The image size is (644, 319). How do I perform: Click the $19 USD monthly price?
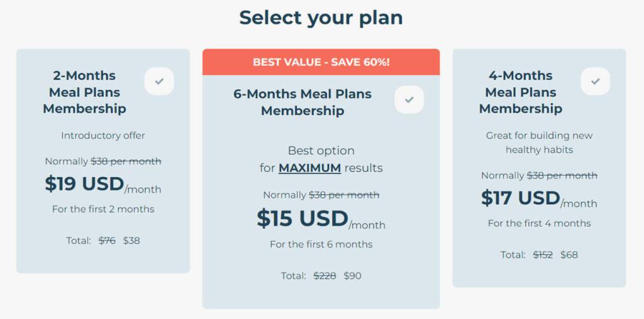coord(85,184)
